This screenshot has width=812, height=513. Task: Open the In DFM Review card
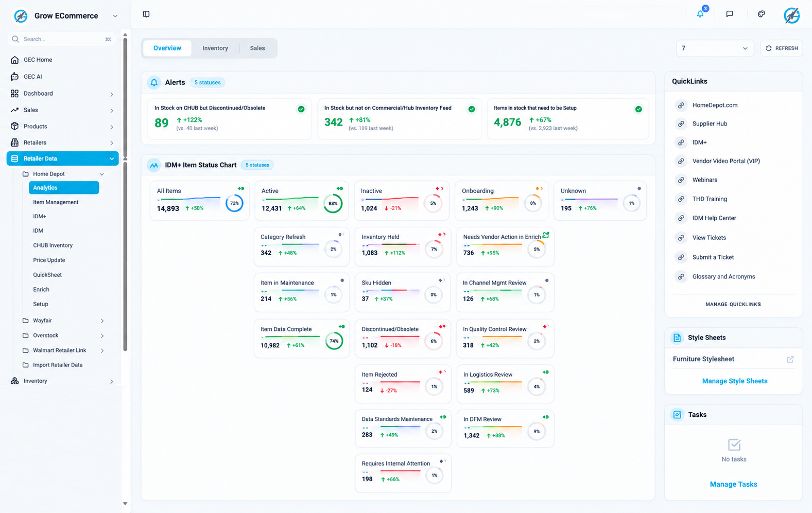(505, 429)
